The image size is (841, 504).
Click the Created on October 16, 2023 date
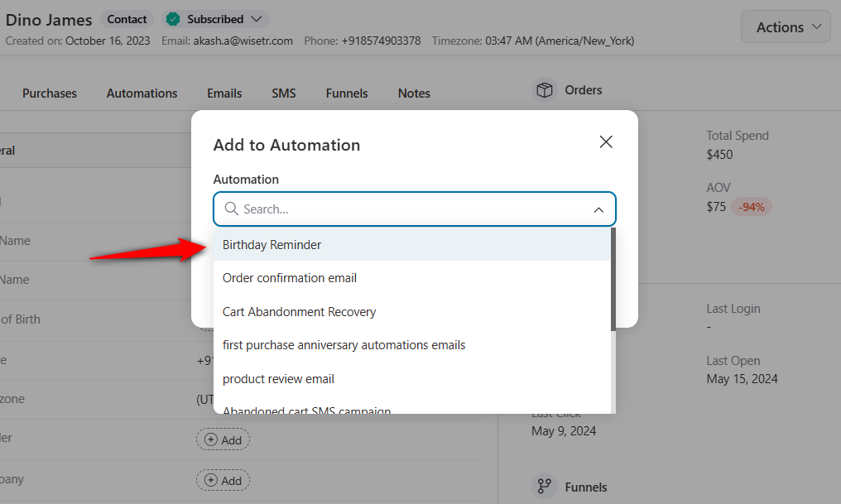108,41
